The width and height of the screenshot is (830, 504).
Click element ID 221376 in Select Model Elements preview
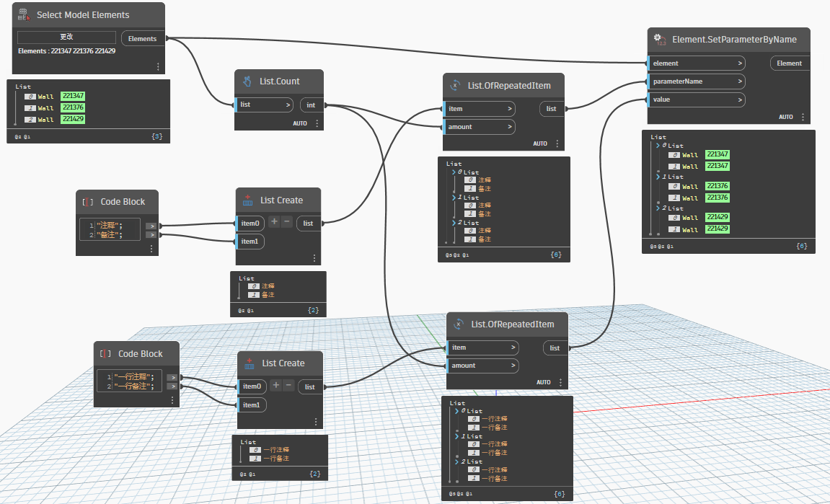tap(72, 107)
